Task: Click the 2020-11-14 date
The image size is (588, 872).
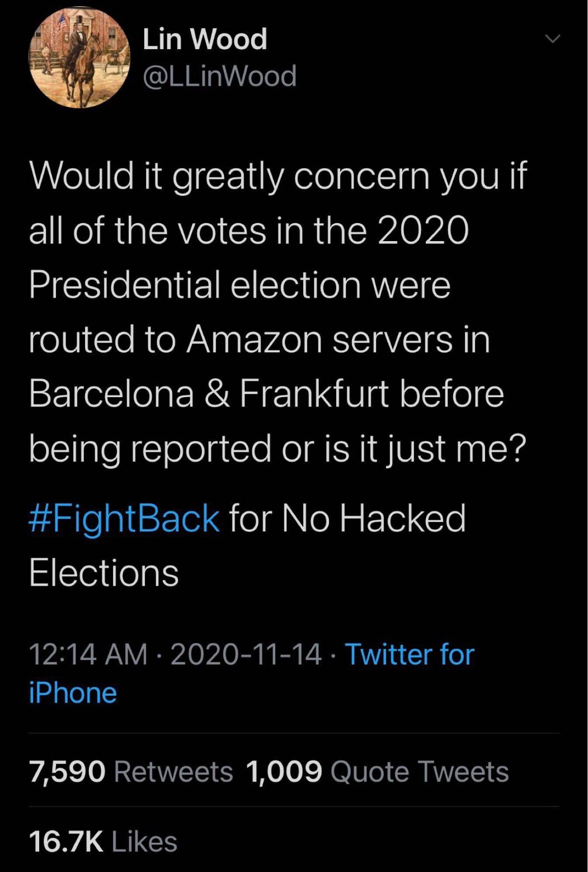Action: 246,654
